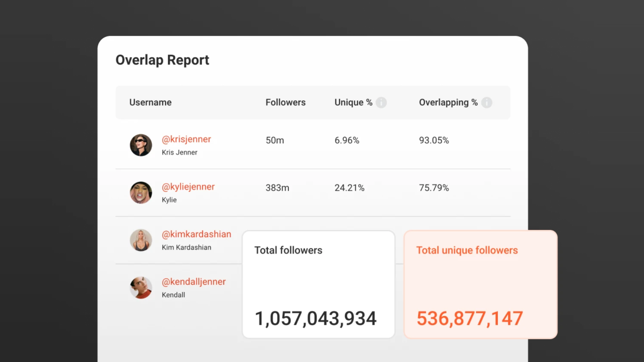Screen dimensions: 644x362
Task: Click the info icon next to Unique %
Action: pos(381,103)
